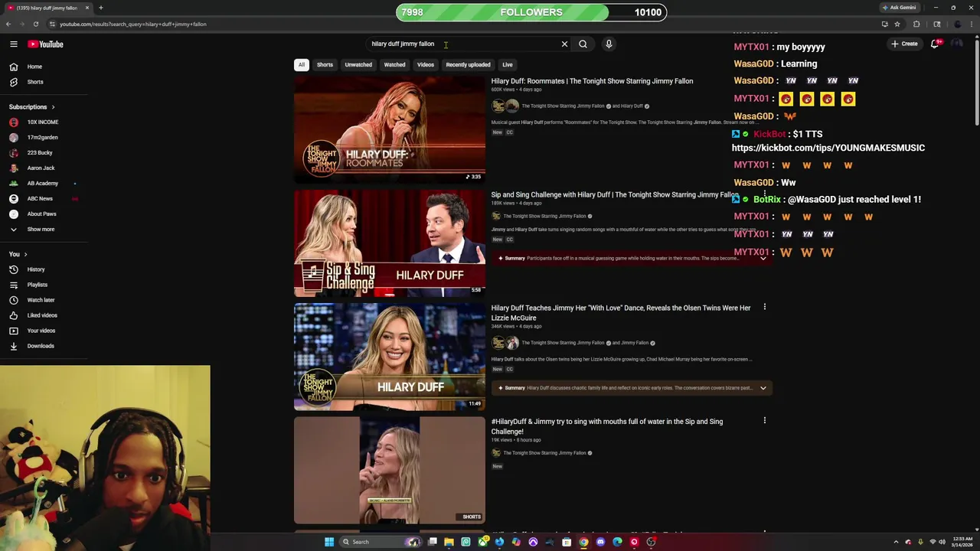Image resolution: width=980 pixels, height=551 pixels.
Task: Open the Sip & Sing Challenge thumbnail
Action: click(390, 243)
